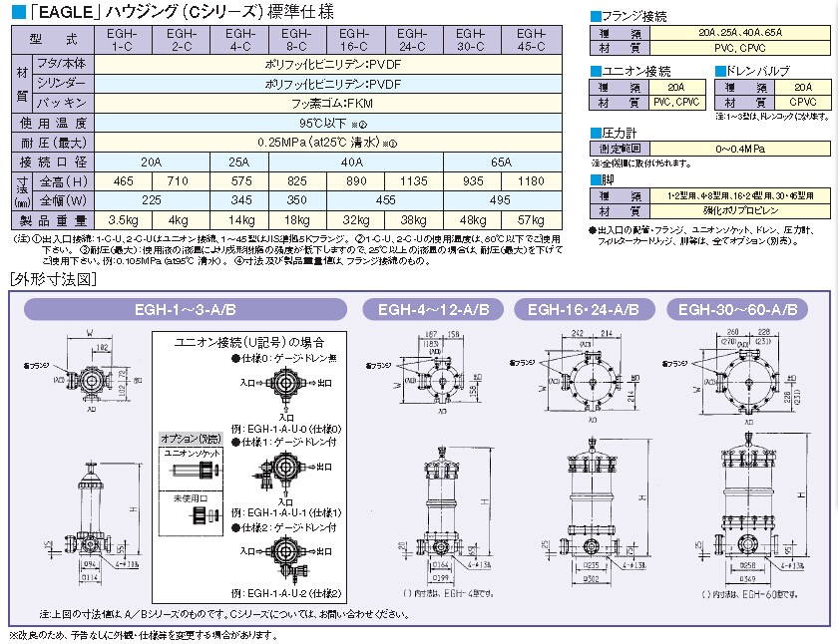Viewport: 838px width, 644px height.
Task: Click the EGH-16・24-A/B header label
Action: [x=585, y=309]
